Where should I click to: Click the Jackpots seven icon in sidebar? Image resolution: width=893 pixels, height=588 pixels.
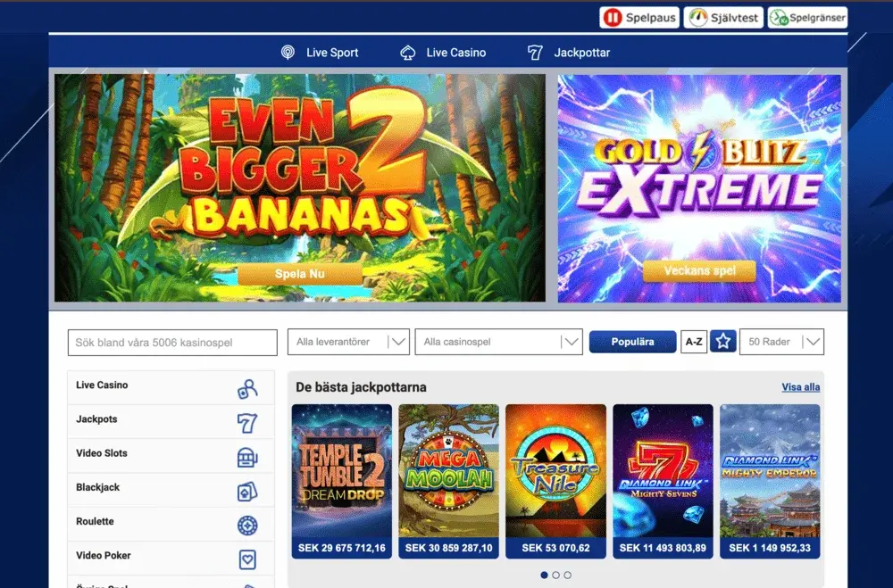pos(247,423)
